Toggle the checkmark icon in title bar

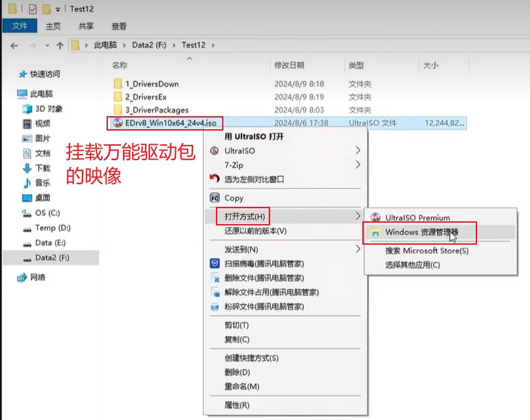(32, 9)
